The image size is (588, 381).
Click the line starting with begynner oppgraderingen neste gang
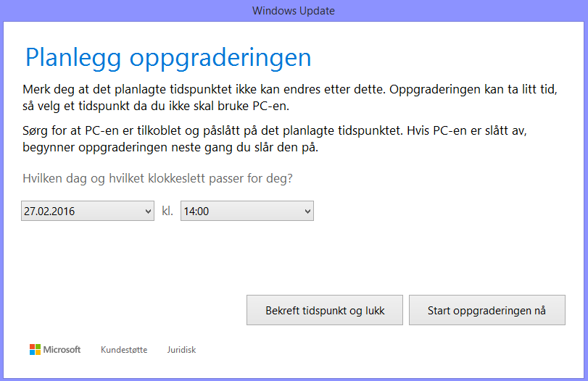click(170, 147)
